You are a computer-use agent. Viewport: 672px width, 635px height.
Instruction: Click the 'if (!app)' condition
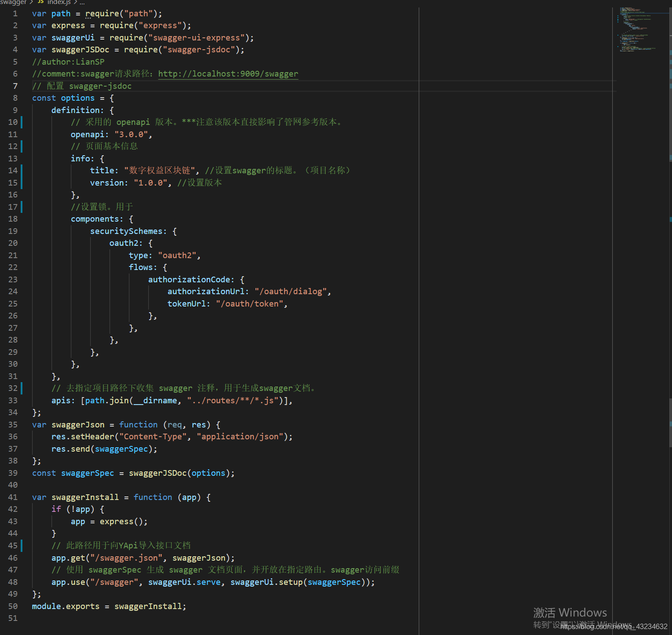(x=73, y=509)
